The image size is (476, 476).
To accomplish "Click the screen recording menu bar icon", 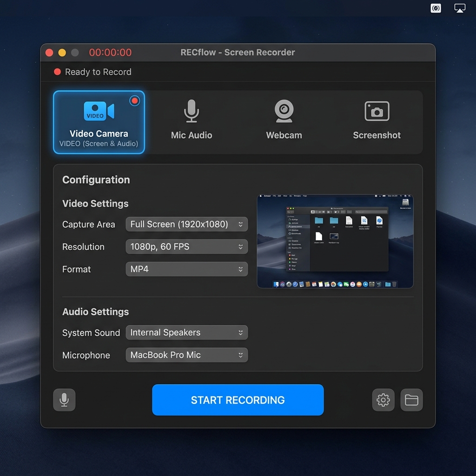I will tap(436, 8).
